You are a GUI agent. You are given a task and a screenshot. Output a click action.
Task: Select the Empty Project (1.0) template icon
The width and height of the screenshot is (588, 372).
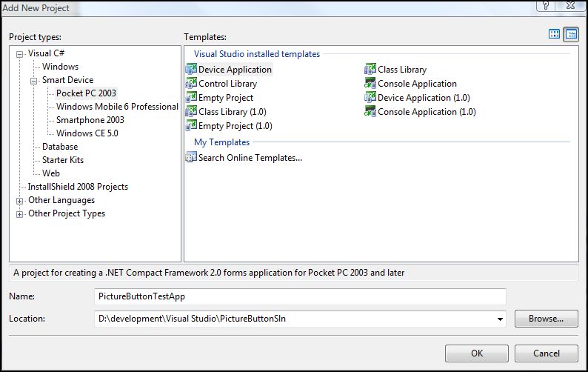191,125
